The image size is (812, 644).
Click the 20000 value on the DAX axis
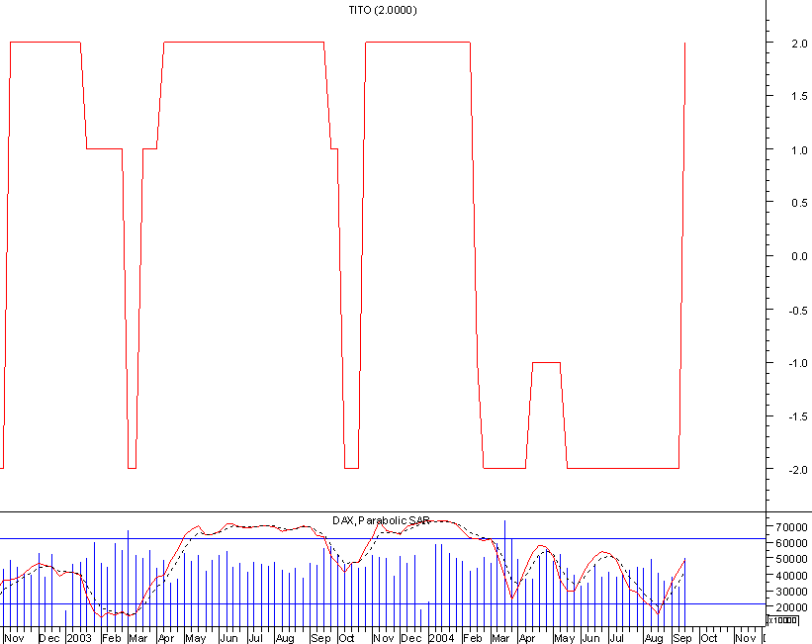coord(791,607)
